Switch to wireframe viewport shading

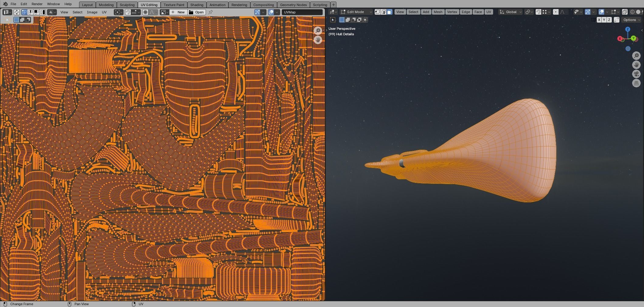[x=632, y=12]
